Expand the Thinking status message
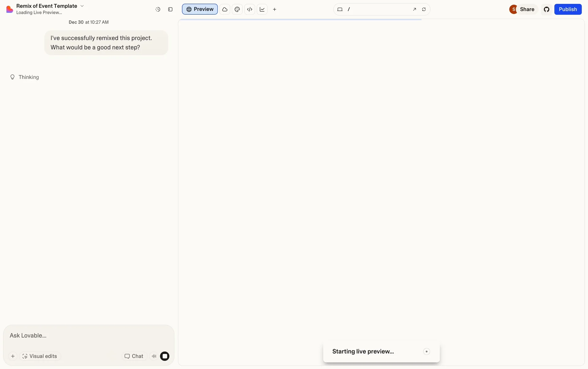The height and width of the screenshot is (369, 588). coord(28,77)
